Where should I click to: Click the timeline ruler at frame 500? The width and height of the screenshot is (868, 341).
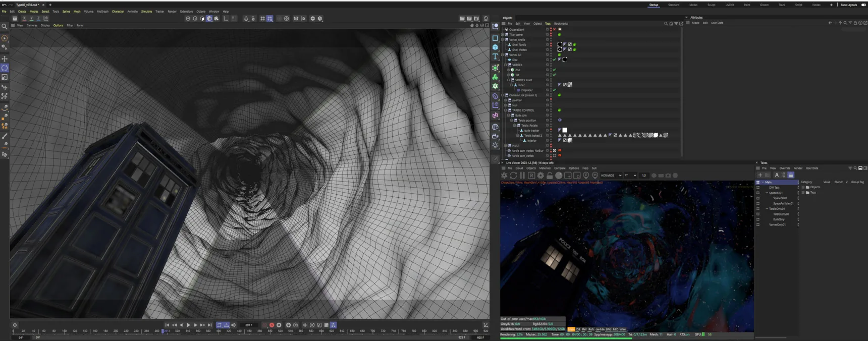[270, 331]
